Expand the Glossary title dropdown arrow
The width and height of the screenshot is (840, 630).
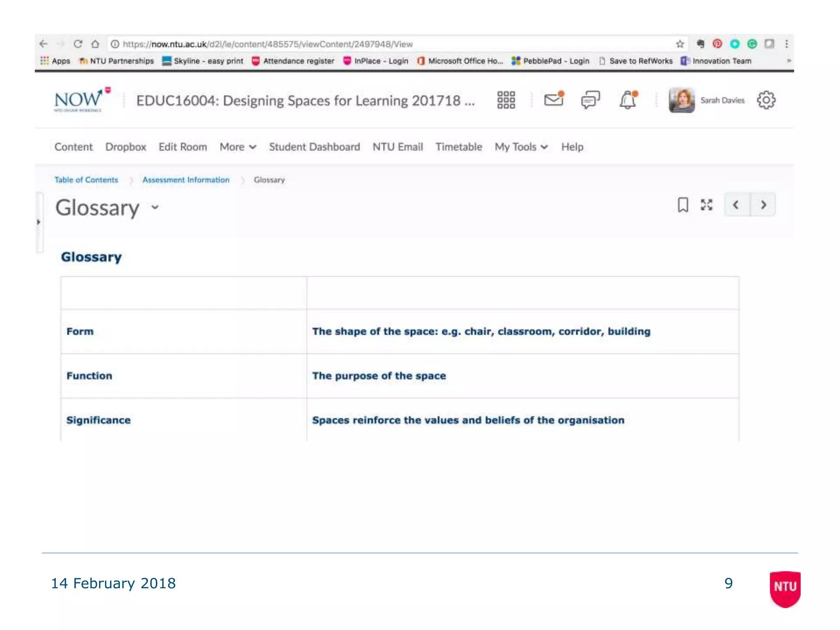click(x=155, y=207)
